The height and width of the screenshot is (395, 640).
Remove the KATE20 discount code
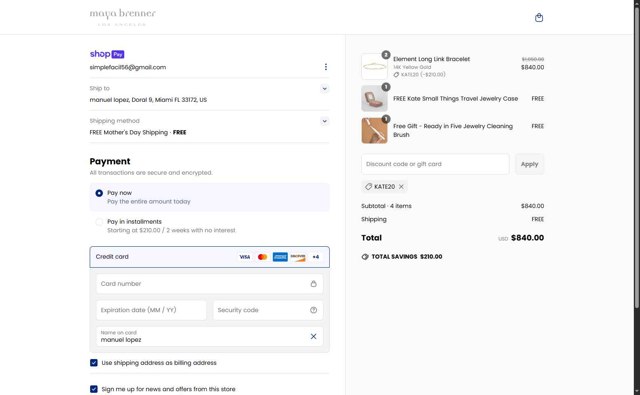pyautogui.click(x=401, y=186)
